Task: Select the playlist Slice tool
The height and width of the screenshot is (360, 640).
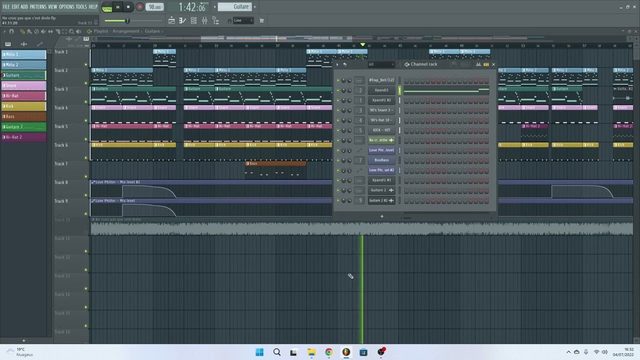Action: tap(58, 31)
